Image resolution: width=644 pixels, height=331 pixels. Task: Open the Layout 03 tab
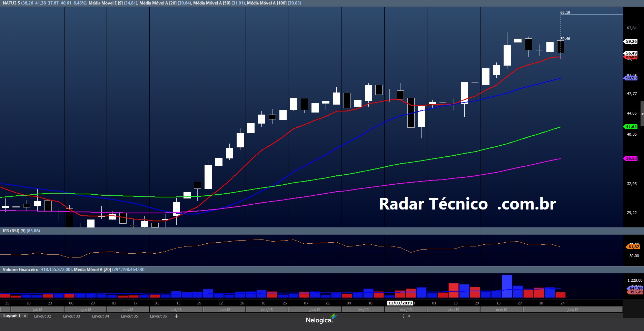point(71,316)
